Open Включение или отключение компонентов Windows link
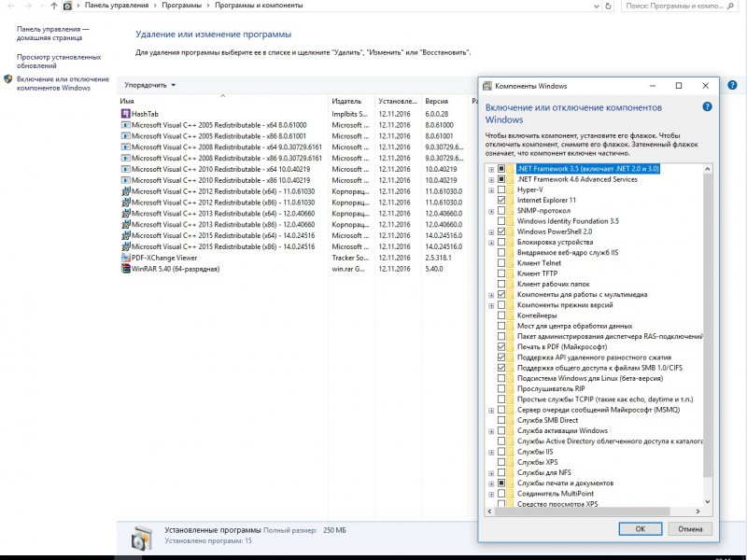 [63, 83]
